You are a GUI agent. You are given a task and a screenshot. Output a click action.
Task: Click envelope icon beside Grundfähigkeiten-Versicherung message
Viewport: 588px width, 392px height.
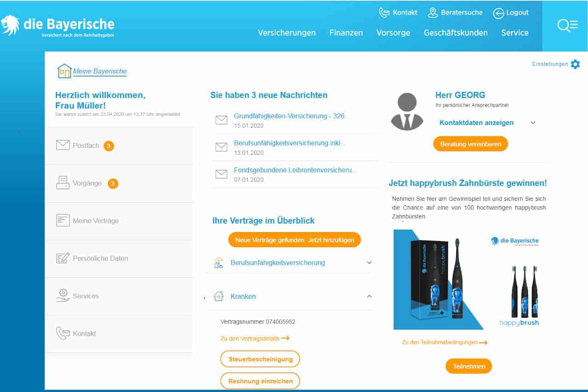coord(221,120)
